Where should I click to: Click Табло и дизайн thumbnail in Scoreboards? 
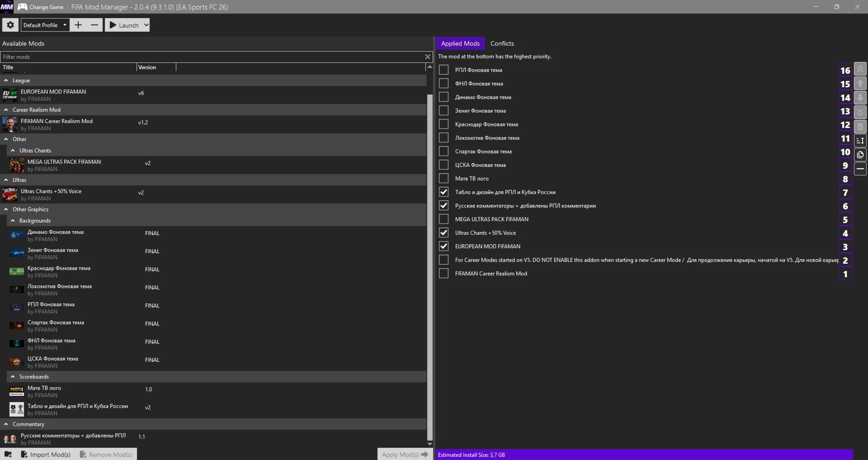tap(17, 409)
